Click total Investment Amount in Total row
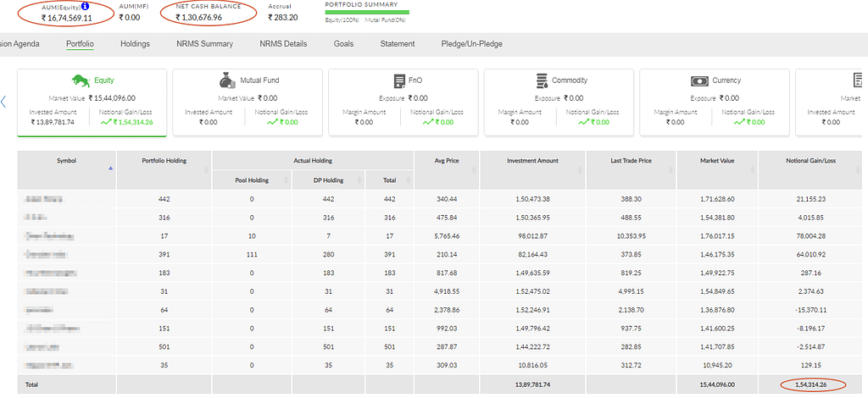 (x=532, y=384)
